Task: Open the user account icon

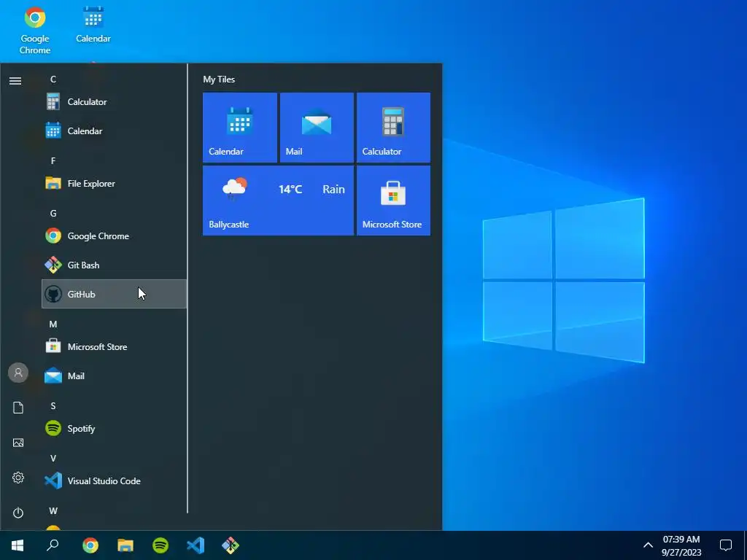Action: (18, 373)
